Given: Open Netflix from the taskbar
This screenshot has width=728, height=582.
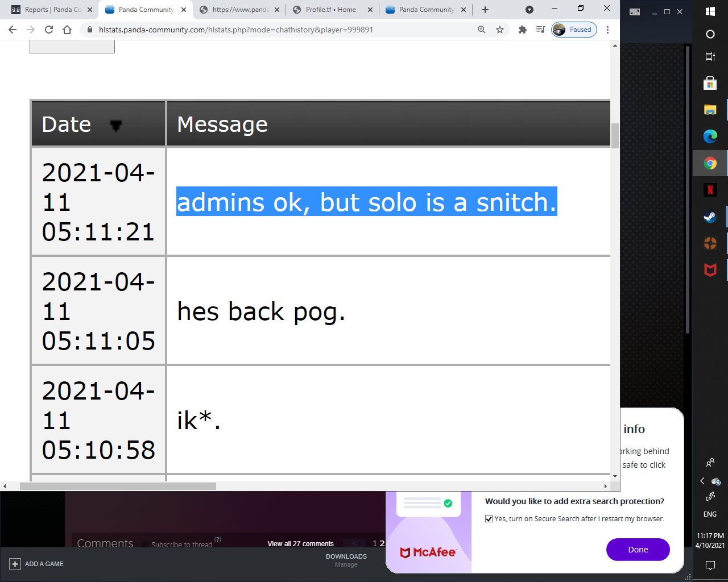Looking at the screenshot, I should 710,190.
